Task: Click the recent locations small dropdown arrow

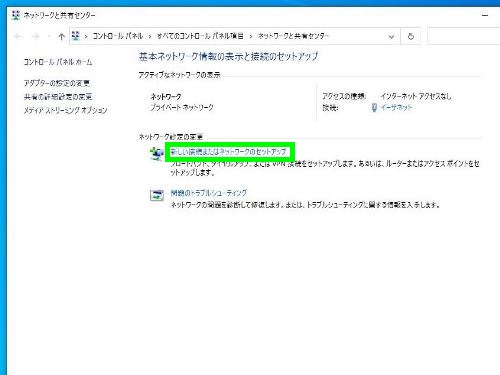Action: [49, 36]
